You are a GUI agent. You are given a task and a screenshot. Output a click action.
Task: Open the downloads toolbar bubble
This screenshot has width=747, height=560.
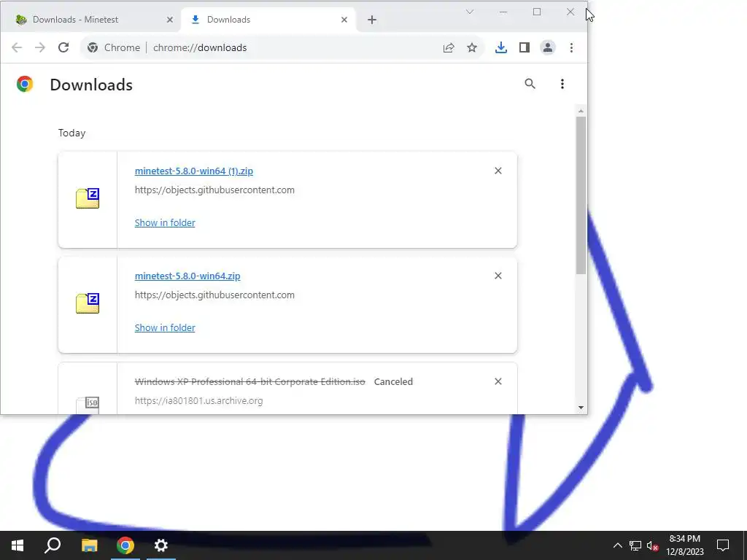click(500, 47)
